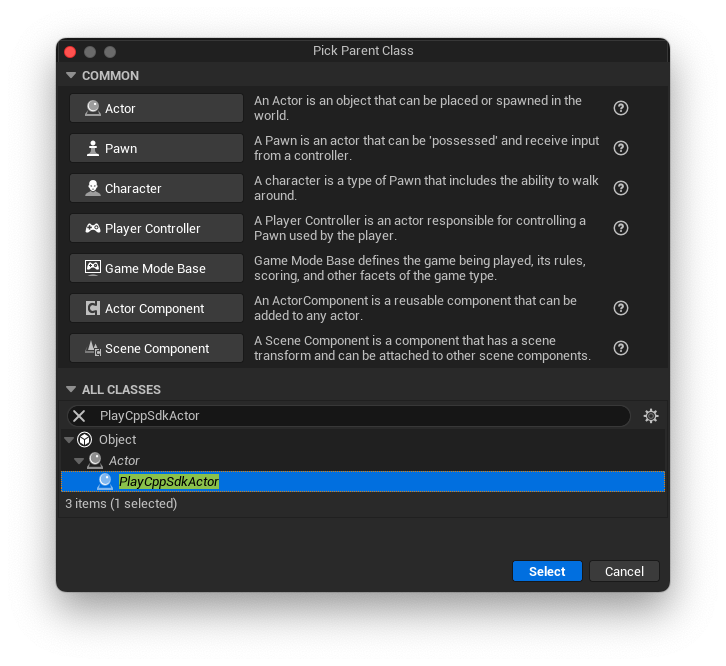Cancel the parent class dialog

coord(624,571)
